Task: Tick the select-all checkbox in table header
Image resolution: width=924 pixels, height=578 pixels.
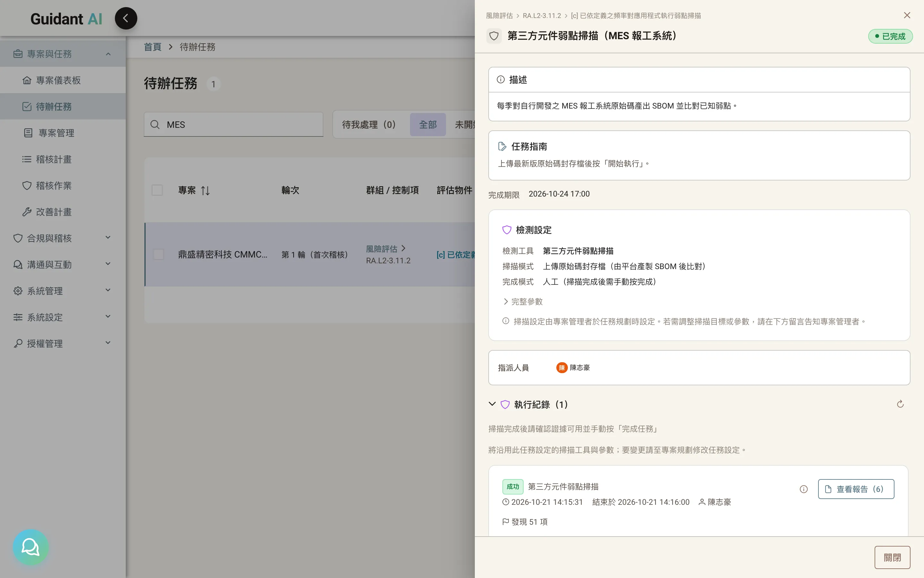Action: (157, 190)
